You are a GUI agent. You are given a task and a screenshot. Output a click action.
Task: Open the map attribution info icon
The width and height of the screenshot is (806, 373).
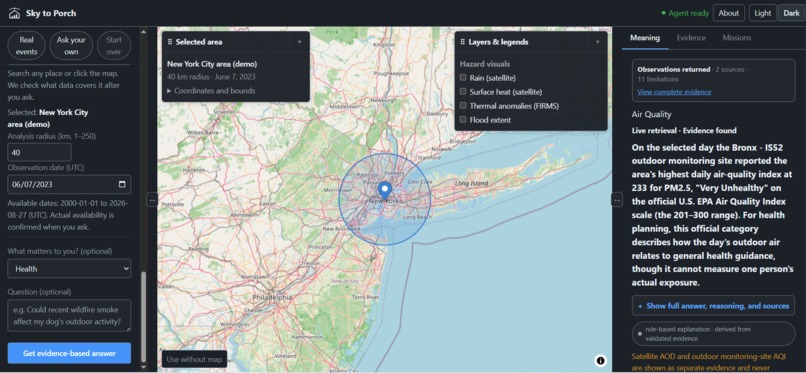[600, 360]
